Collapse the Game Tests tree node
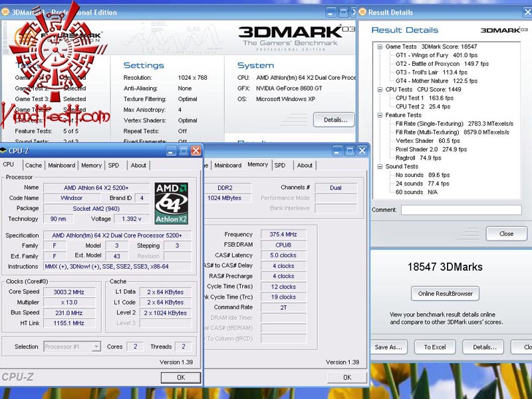This screenshot has height=399, width=532. 380,47
